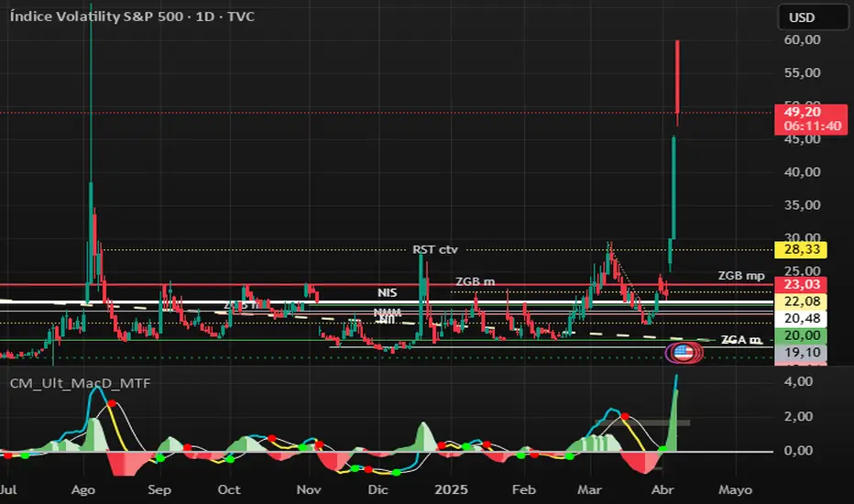
Task: Click the US flag economic event icon
Action: (x=683, y=353)
